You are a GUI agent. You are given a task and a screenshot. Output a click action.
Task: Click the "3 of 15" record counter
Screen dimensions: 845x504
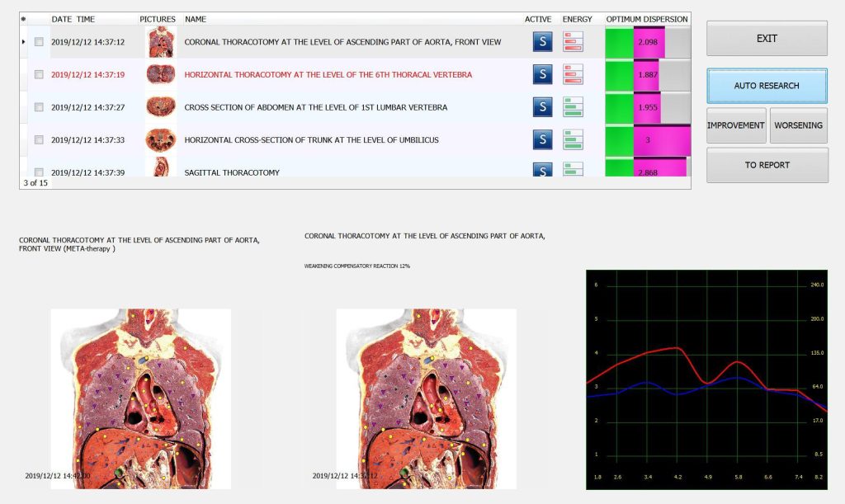pyautogui.click(x=35, y=183)
